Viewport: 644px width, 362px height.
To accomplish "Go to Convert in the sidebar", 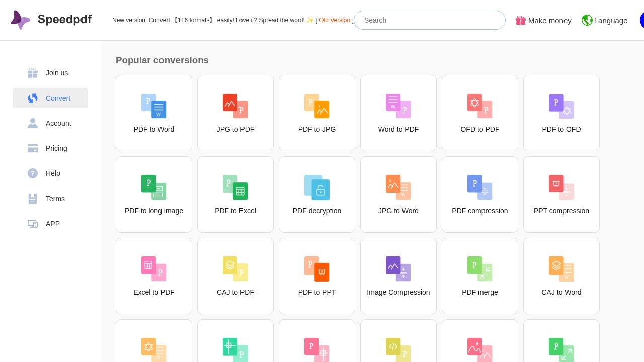I will [50, 98].
